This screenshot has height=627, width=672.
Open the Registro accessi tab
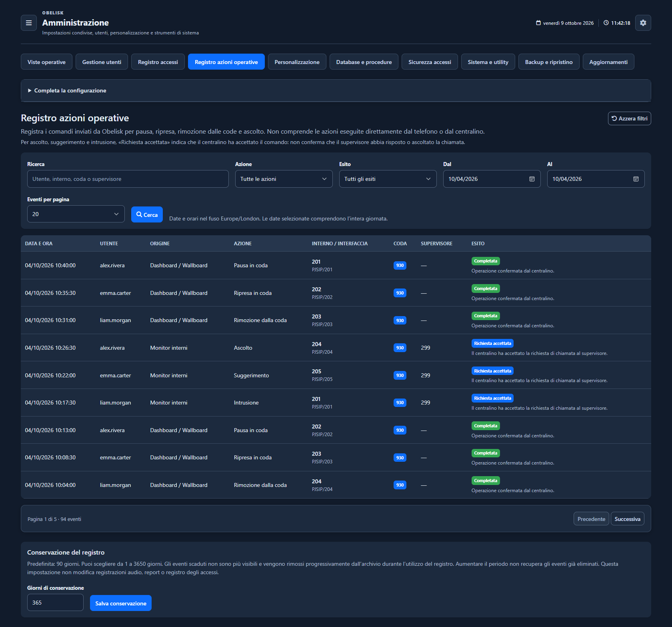[x=158, y=62]
